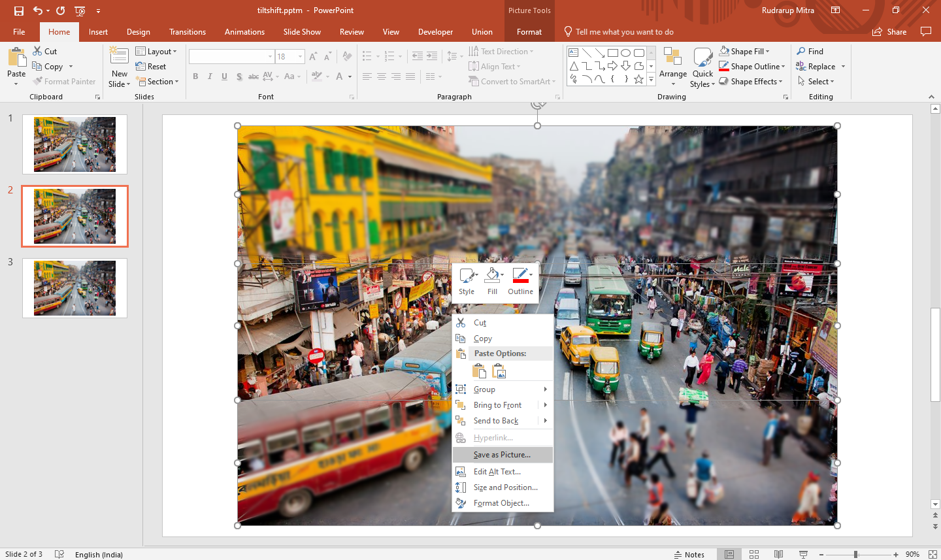Image resolution: width=941 pixels, height=560 pixels.
Task: Choose Format Object from context menu
Action: [x=503, y=503]
